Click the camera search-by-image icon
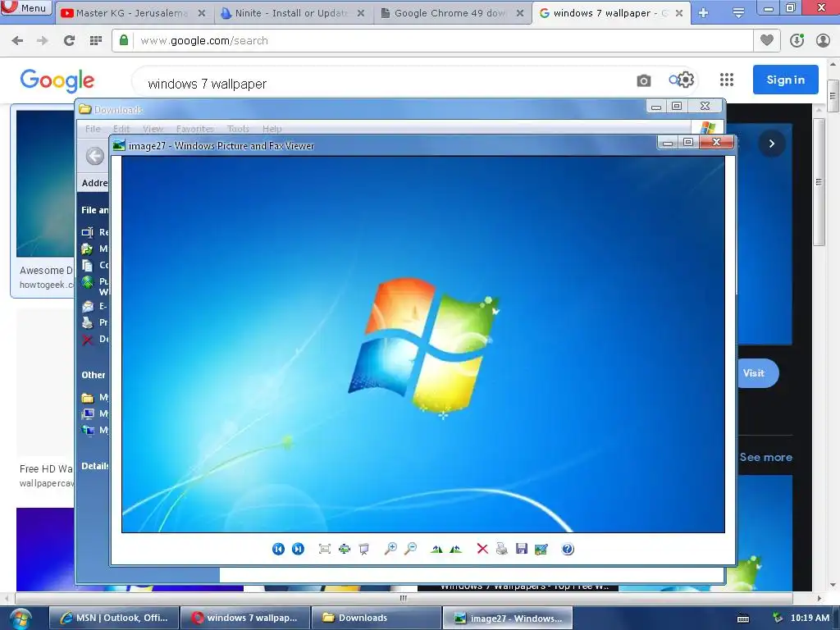This screenshot has width=840, height=630. 644,80
